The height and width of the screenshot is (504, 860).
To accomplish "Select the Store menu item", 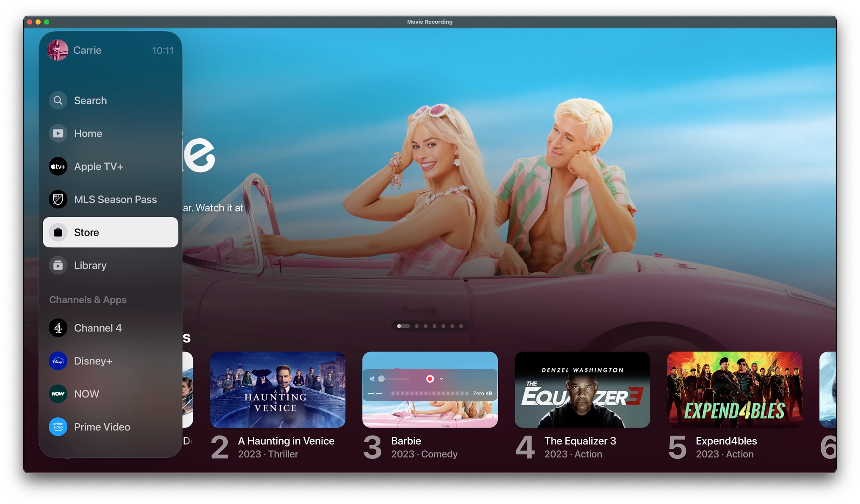I will click(110, 232).
